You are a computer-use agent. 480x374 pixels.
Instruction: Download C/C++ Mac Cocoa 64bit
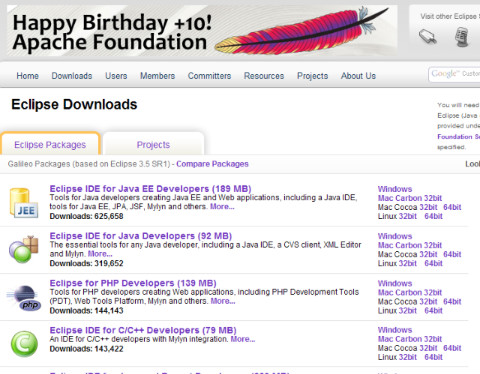(x=452, y=348)
